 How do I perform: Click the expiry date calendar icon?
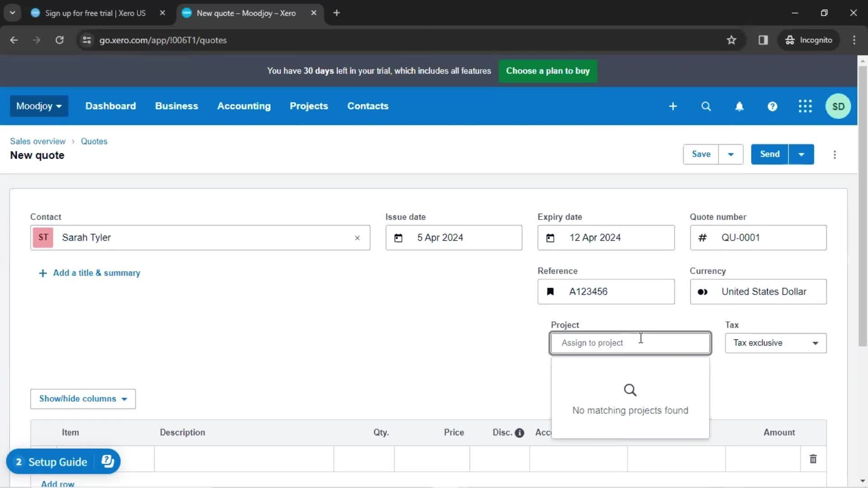click(x=550, y=238)
